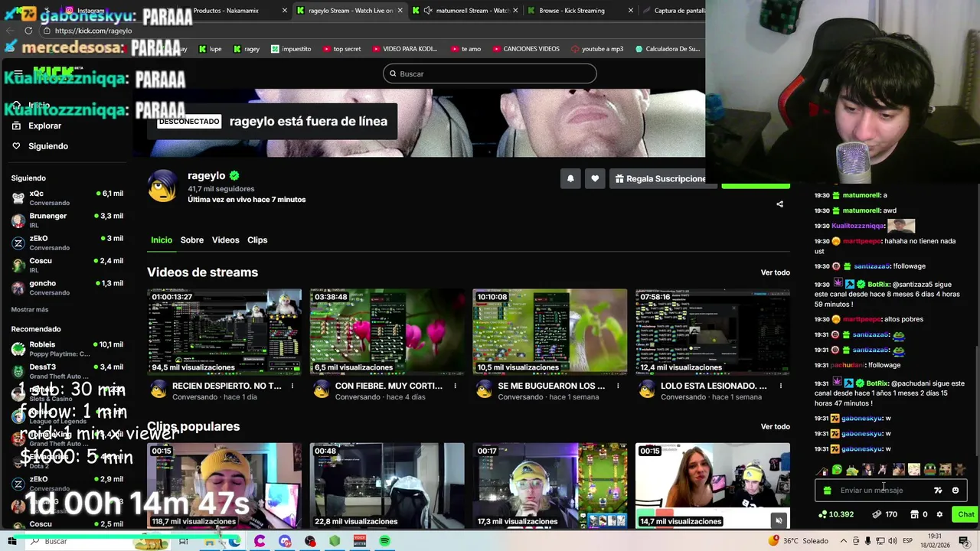This screenshot has width=980, height=551.
Task: Click the green frog emote in quick emotes
Action: (x=929, y=469)
